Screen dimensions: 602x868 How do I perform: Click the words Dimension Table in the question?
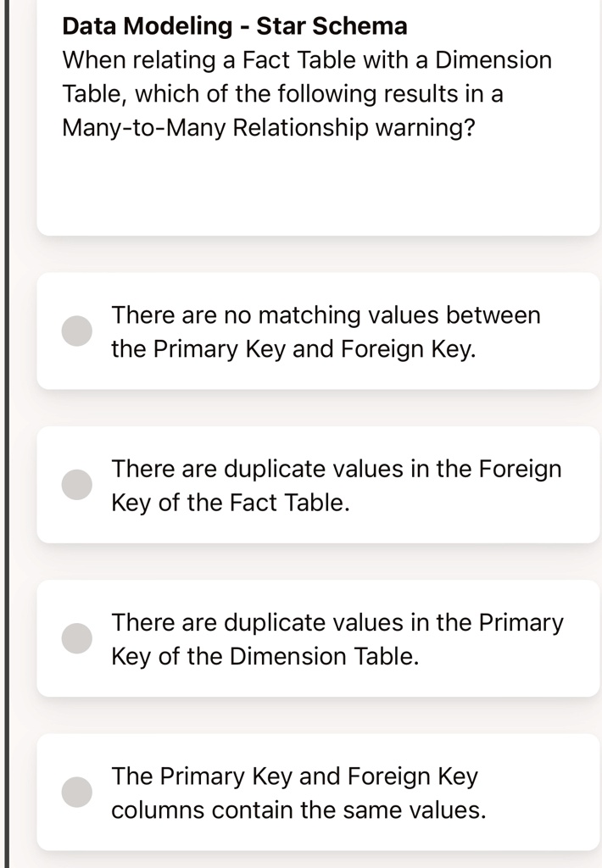coord(493,59)
